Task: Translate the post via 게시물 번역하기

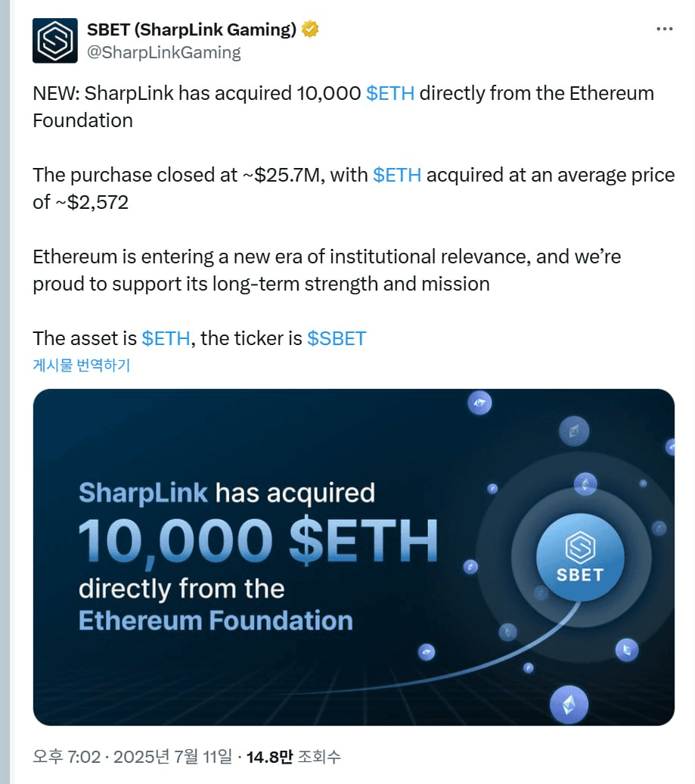Action: pos(82,365)
